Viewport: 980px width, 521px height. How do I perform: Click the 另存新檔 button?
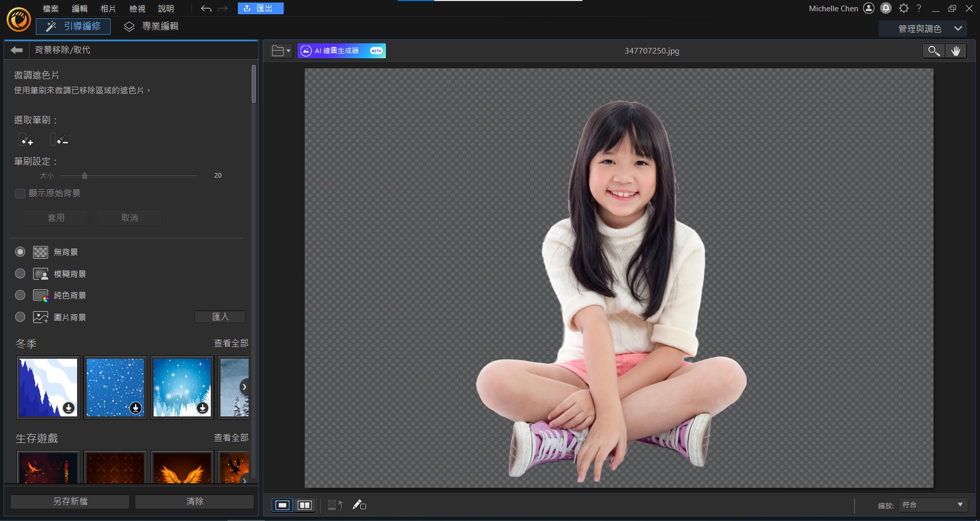coord(70,502)
